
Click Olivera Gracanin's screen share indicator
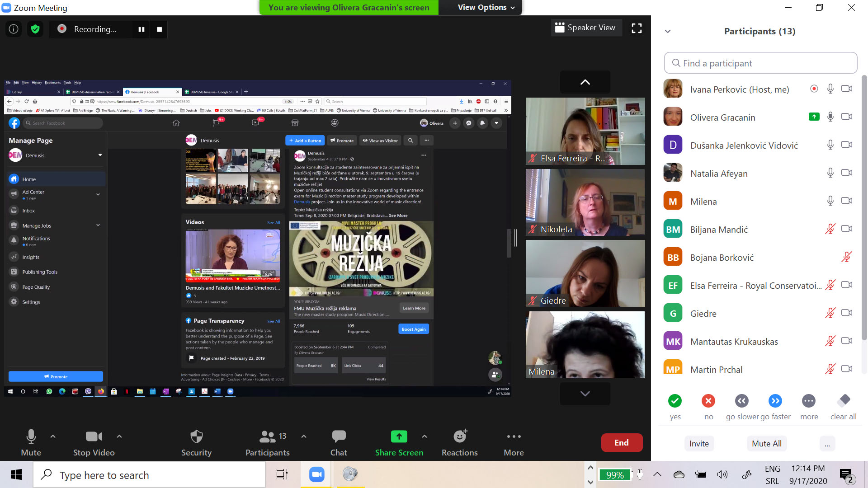point(814,117)
